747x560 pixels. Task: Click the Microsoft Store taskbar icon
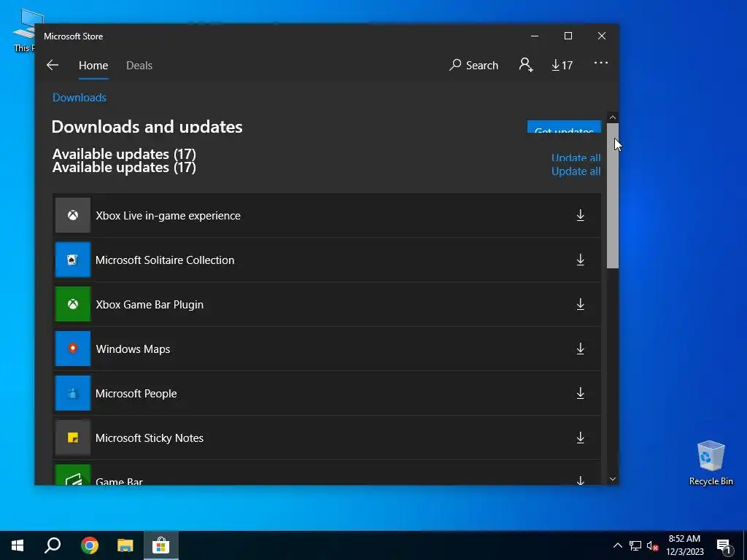161,545
